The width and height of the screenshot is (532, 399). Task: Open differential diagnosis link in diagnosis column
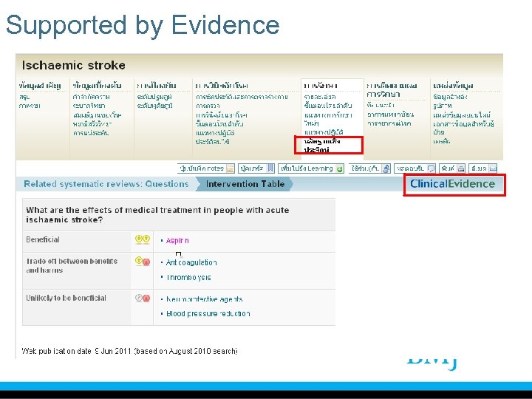pyautogui.click(x=221, y=115)
